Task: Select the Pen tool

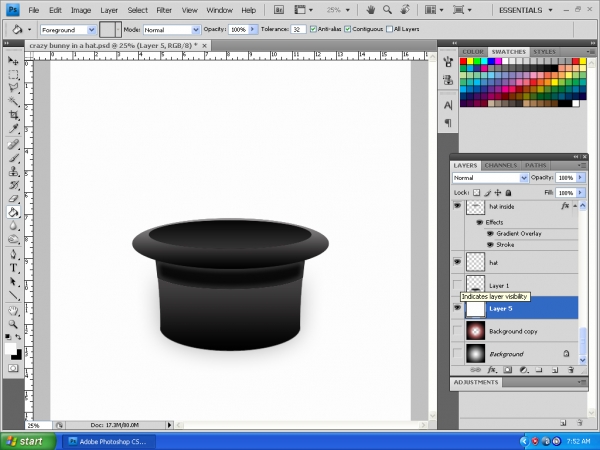Action: [13, 254]
